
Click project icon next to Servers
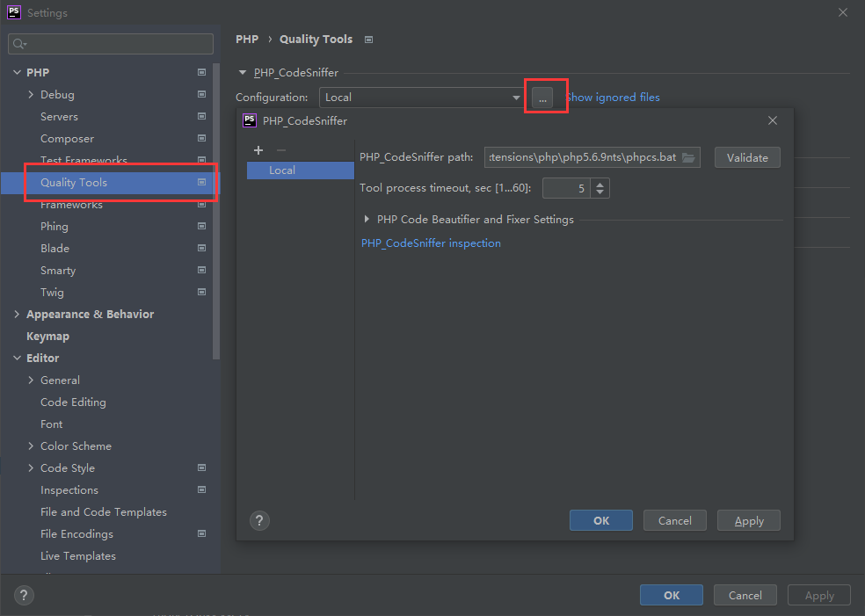(x=201, y=116)
